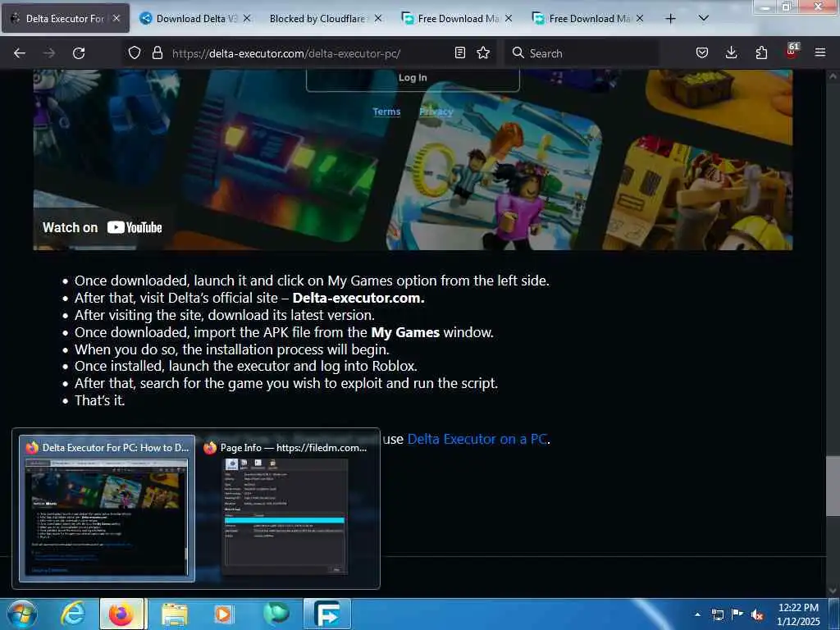Open the tracking protection shield icon
The image size is (840, 630).
[135, 52]
